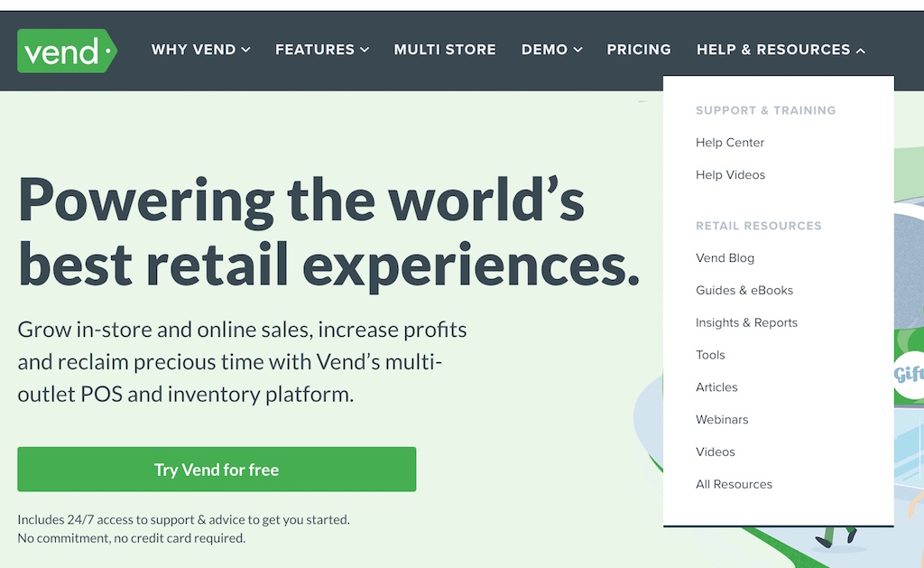Select Tools in Retail Resources
The image size is (924, 568).
[x=710, y=355]
